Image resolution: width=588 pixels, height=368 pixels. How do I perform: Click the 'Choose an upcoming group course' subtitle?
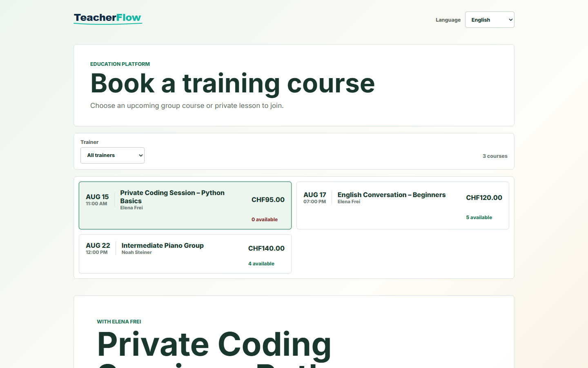coord(187,105)
